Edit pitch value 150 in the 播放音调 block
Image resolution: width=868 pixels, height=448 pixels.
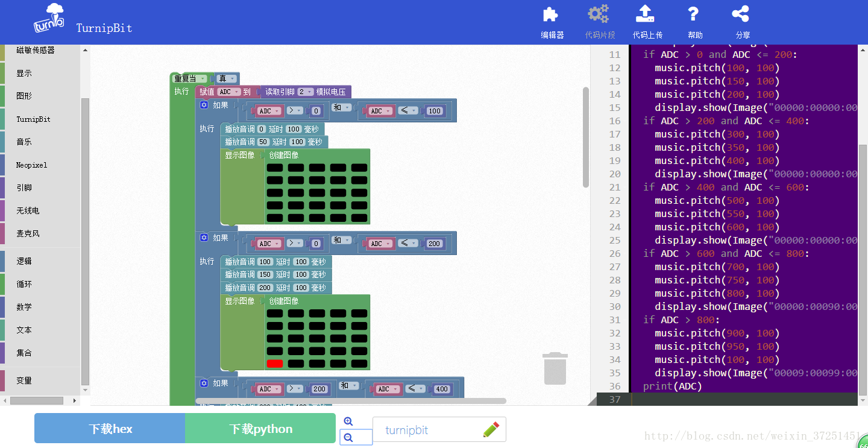[x=265, y=274]
